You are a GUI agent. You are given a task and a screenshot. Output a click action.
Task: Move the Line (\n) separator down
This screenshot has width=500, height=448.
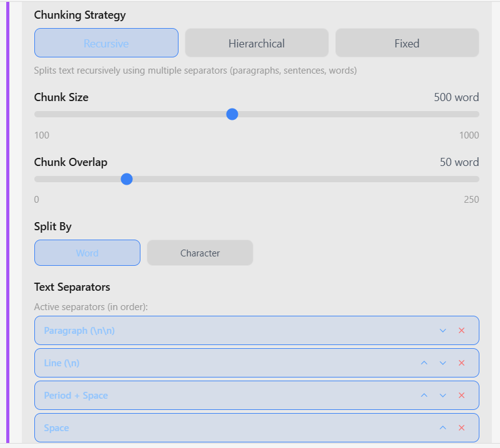tap(443, 363)
